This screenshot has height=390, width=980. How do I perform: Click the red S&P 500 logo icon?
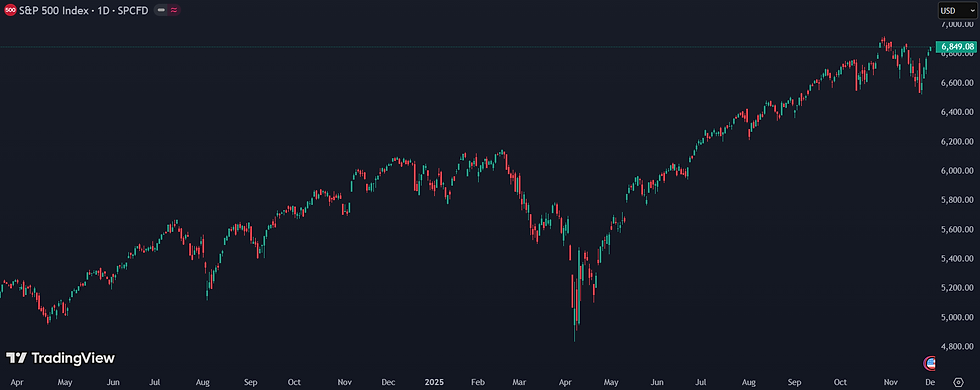point(10,11)
